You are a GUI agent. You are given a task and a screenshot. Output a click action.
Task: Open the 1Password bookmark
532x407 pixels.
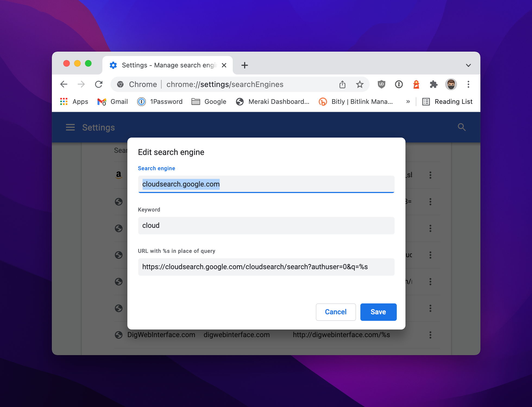pyautogui.click(x=160, y=102)
